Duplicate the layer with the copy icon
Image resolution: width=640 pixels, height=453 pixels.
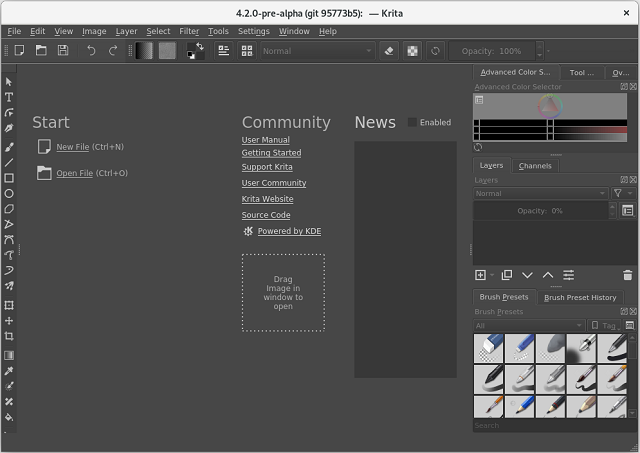coord(507,275)
